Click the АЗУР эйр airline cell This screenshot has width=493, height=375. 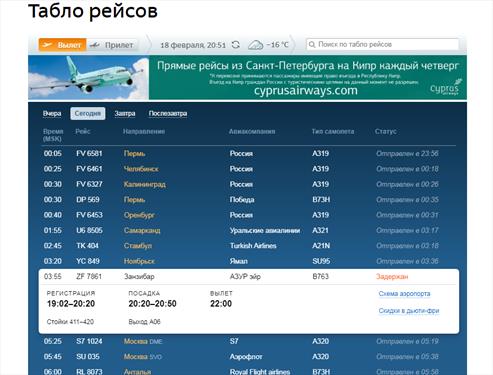[x=245, y=276]
